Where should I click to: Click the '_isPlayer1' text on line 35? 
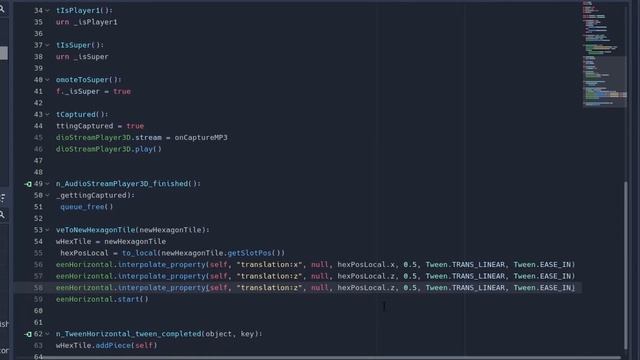click(96, 22)
